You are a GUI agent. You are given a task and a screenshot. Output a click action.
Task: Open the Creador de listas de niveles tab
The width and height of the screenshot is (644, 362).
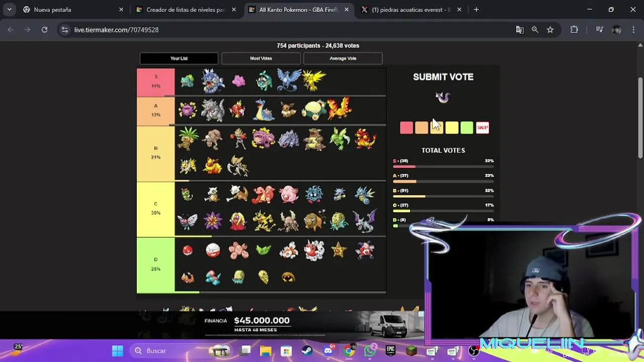[x=185, y=10]
